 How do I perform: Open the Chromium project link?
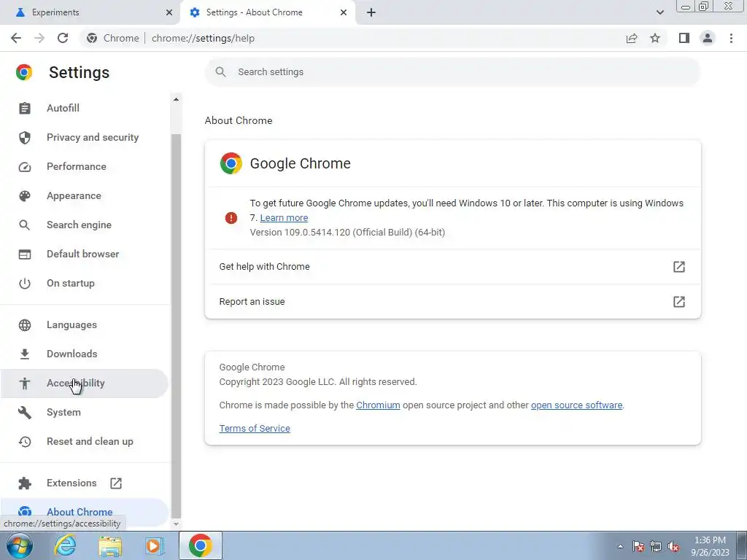pos(378,405)
